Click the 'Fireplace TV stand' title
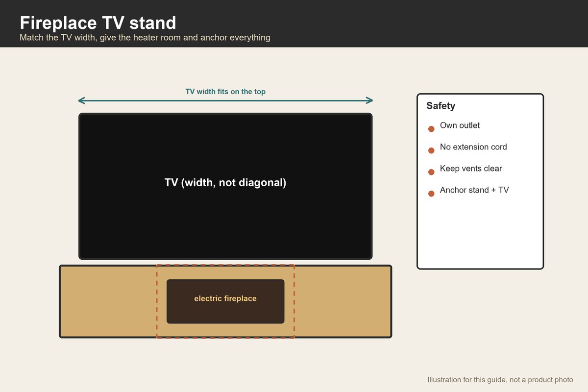Image resolution: width=588 pixels, height=392 pixels. pos(98,23)
